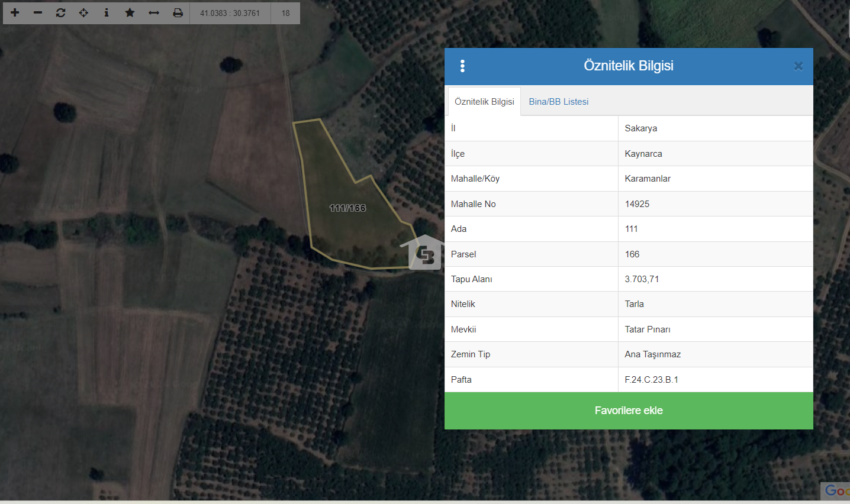Image resolution: width=850 pixels, height=504 pixels.
Task: Select the double-arrow measure tool
Action: click(x=154, y=12)
